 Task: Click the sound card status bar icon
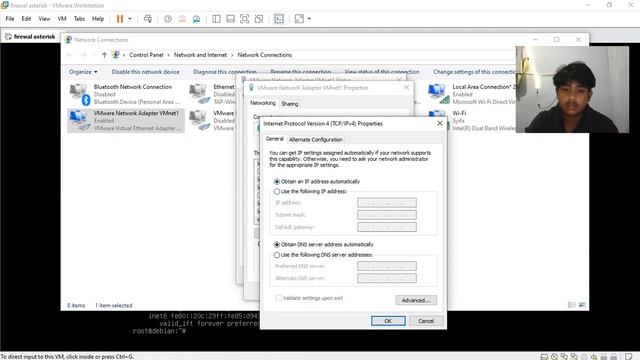click(x=594, y=357)
